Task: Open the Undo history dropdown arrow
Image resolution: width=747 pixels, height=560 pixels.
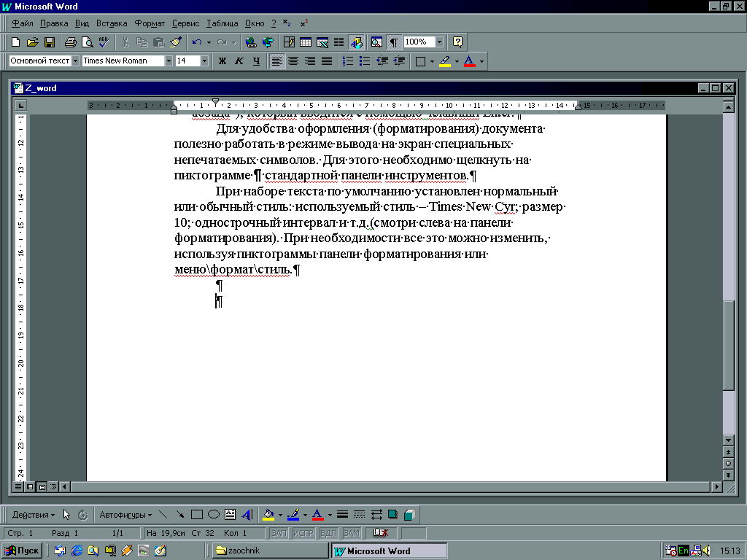Action: tap(209, 42)
